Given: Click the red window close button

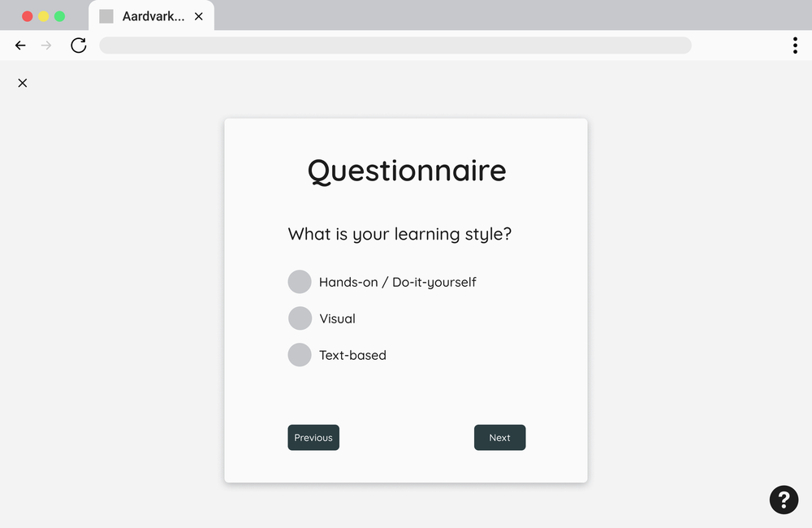Looking at the screenshot, I should click(27, 16).
